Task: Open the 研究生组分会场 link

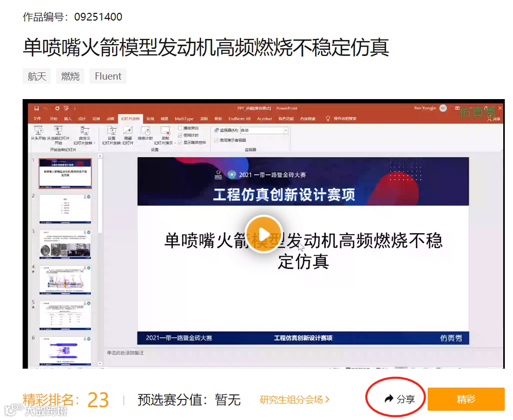Action: pos(294,399)
